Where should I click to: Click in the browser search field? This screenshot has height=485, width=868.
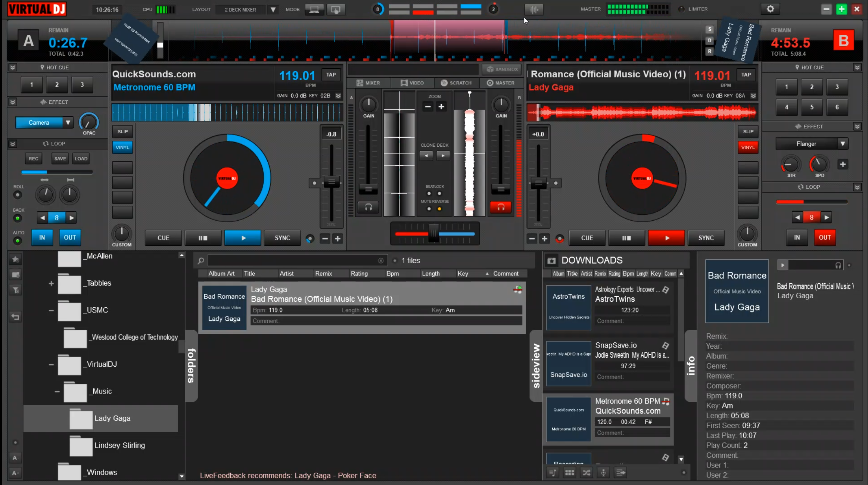[297, 261]
